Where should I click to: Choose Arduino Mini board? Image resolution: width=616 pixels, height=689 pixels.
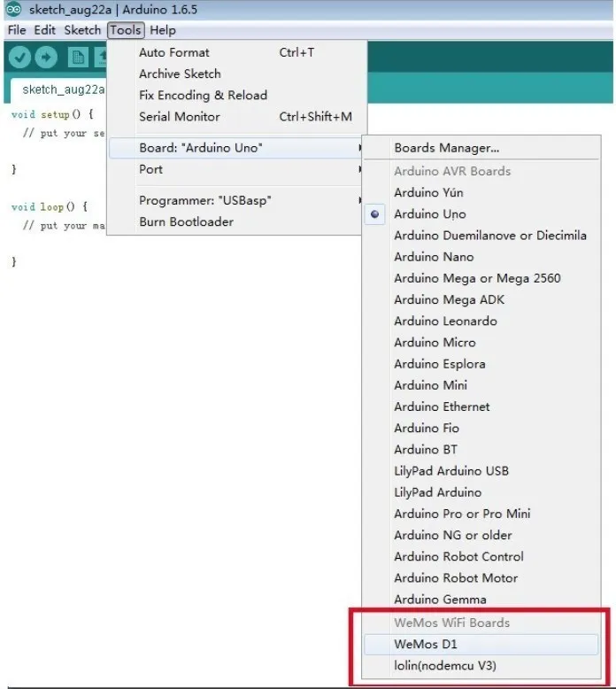481,385
